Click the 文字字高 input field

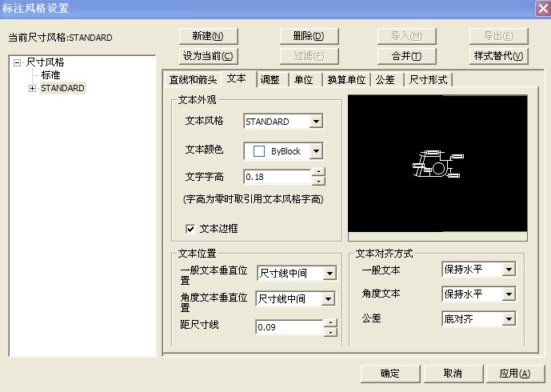277,177
